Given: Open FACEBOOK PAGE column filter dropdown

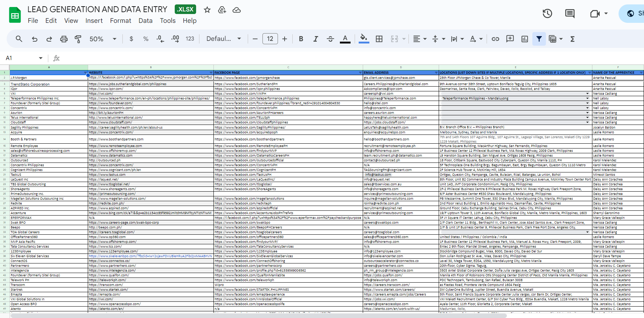Looking at the screenshot, I should pos(361,73).
